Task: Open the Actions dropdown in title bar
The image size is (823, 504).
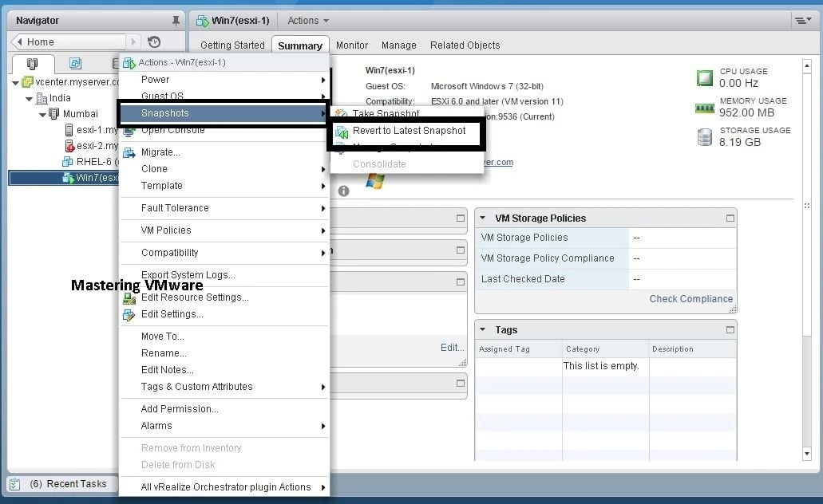Action: tap(308, 21)
